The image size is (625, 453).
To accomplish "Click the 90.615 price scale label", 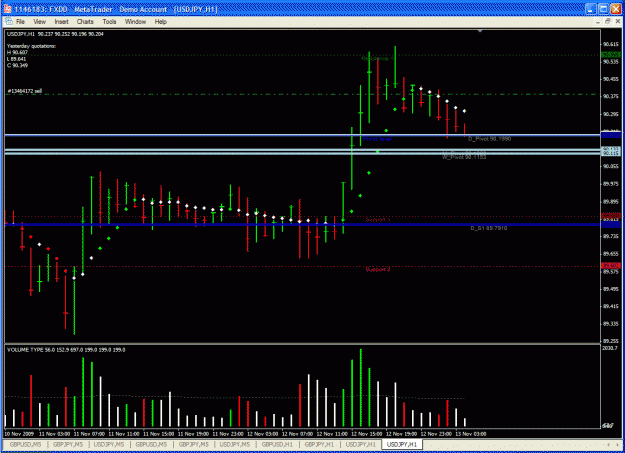I will point(611,44).
